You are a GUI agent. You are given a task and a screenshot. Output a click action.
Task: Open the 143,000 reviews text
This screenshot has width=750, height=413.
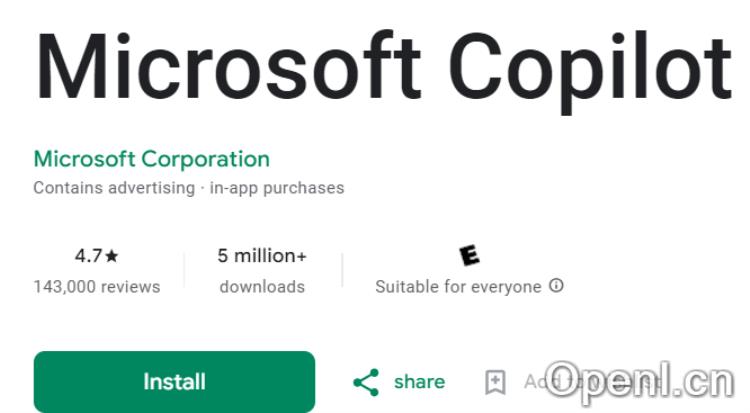tap(96, 287)
